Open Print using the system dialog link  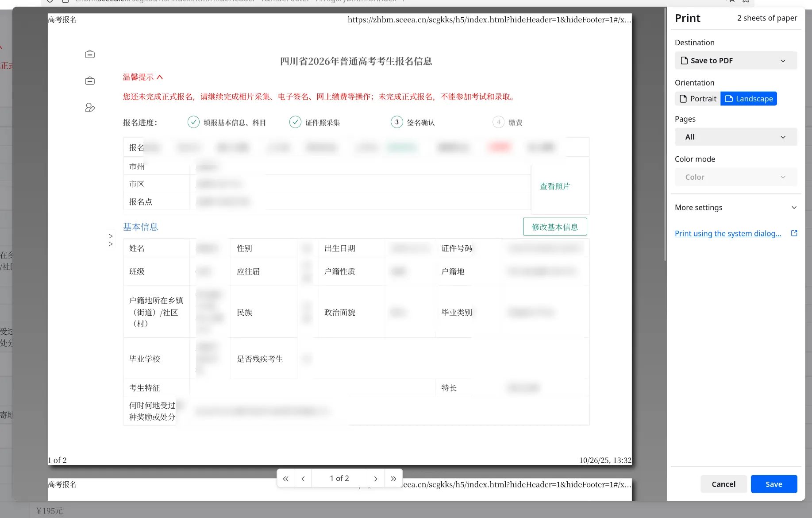point(728,233)
